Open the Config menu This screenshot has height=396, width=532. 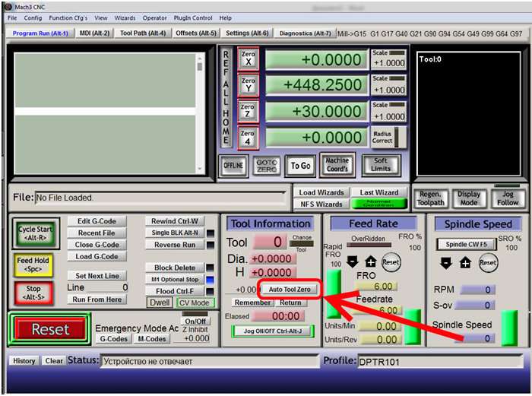coord(33,18)
